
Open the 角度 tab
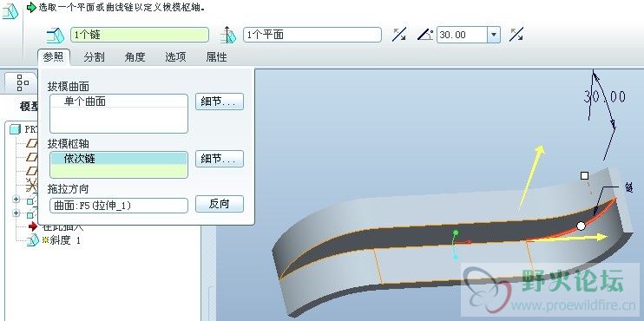point(135,57)
